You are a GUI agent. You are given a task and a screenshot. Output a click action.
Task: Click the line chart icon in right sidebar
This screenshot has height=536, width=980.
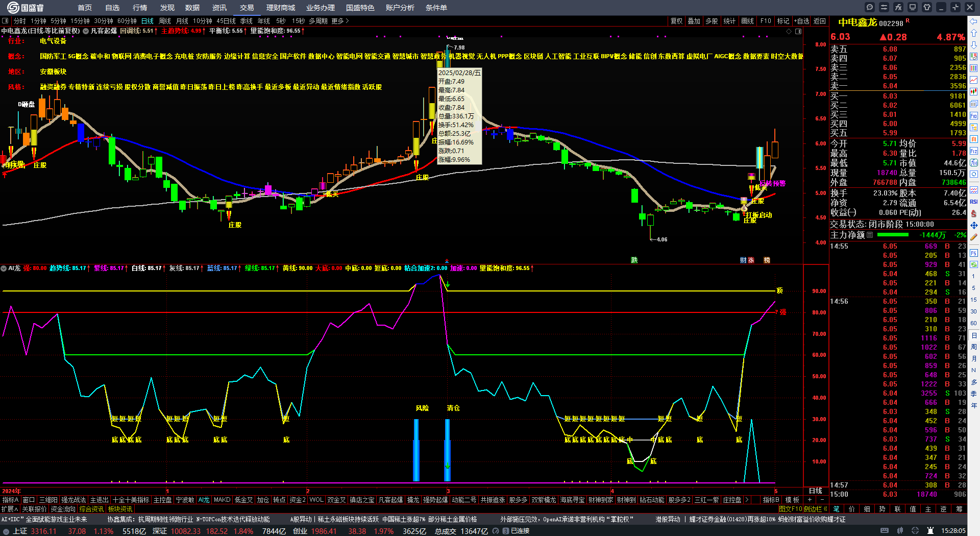(974, 80)
